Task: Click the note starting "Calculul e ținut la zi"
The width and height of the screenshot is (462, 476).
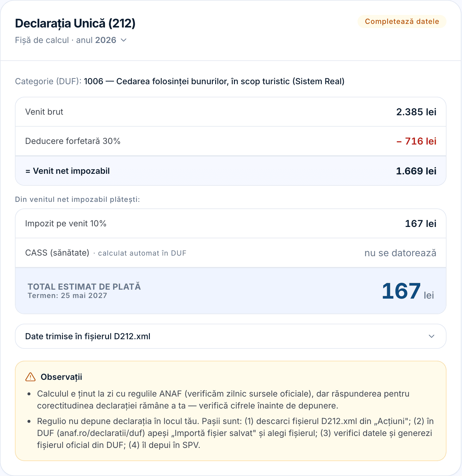Action: coord(223,400)
